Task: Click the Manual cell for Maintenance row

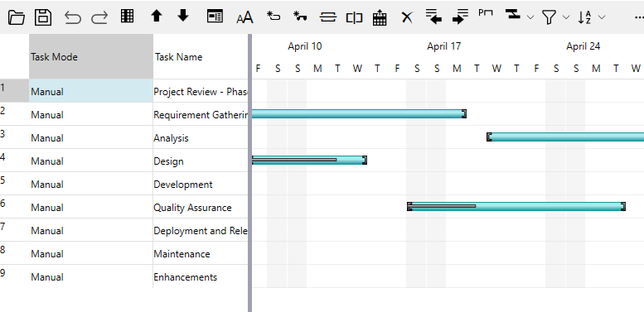Action: click(91, 253)
